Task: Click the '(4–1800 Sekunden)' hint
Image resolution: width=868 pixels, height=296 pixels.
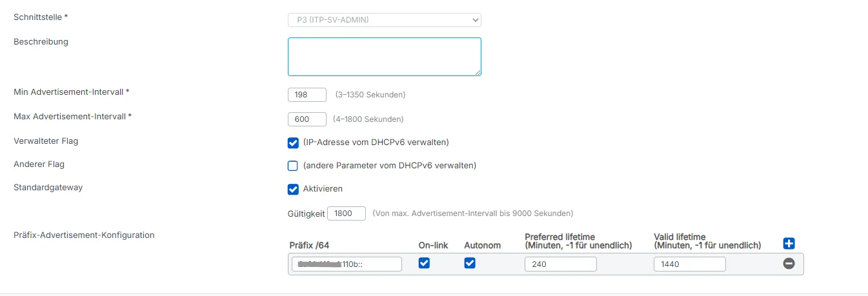Action: [x=368, y=119]
